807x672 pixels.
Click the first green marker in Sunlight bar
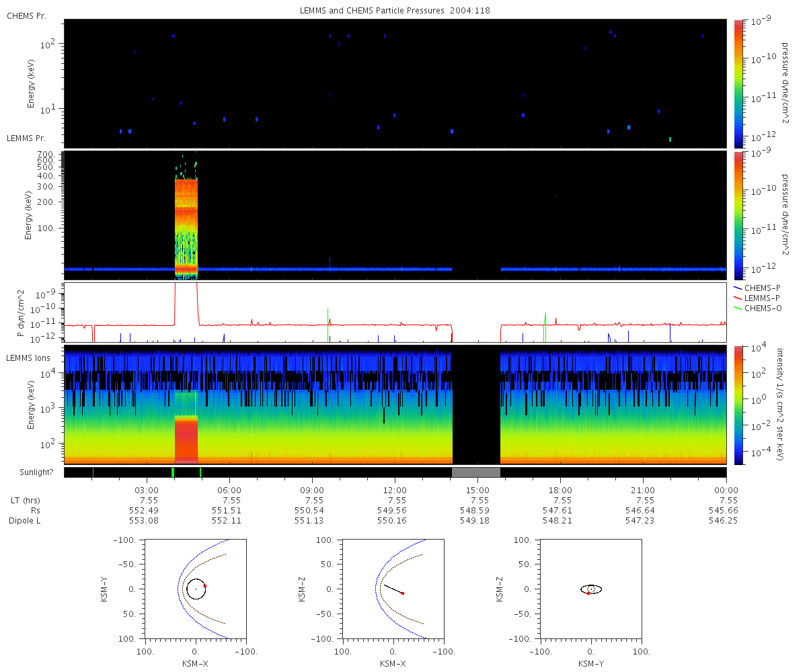pos(173,472)
